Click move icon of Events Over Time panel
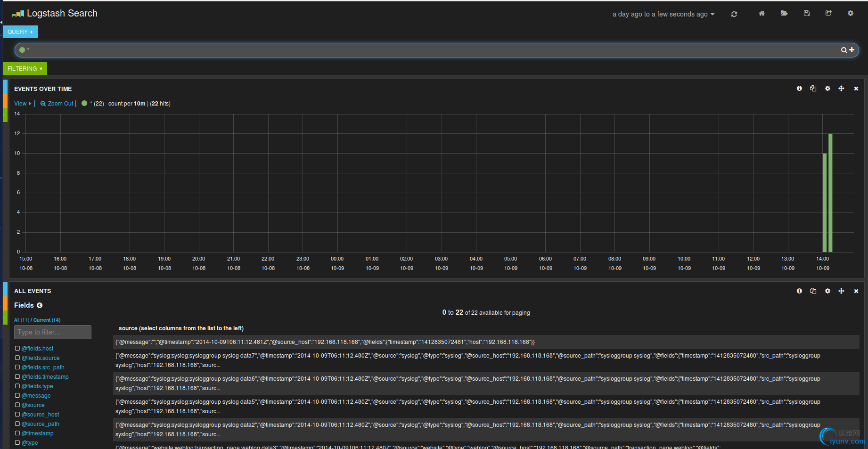The height and width of the screenshot is (449, 868). click(x=841, y=89)
